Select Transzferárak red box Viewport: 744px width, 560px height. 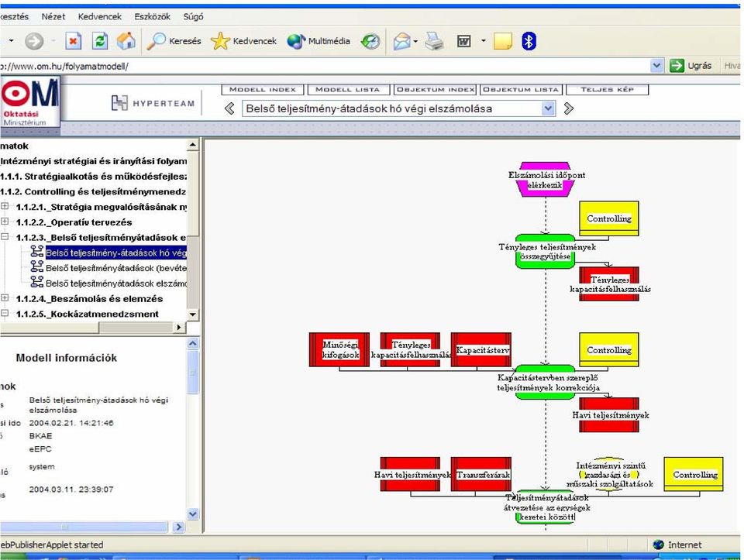click(481, 474)
